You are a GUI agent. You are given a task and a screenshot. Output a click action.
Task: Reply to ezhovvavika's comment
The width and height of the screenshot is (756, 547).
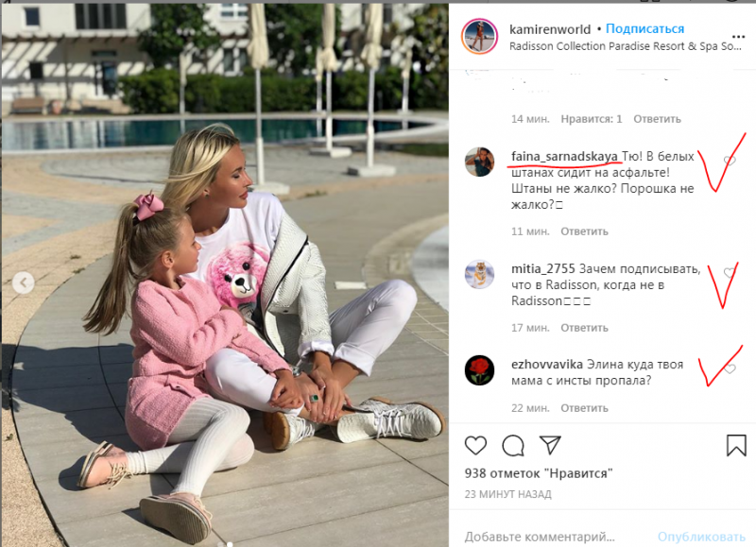tap(584, 408)
